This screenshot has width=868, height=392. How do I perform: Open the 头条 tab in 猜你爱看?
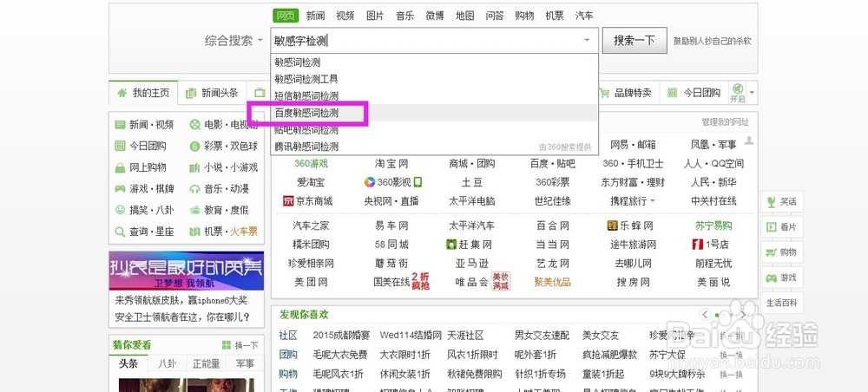[128, 363]
